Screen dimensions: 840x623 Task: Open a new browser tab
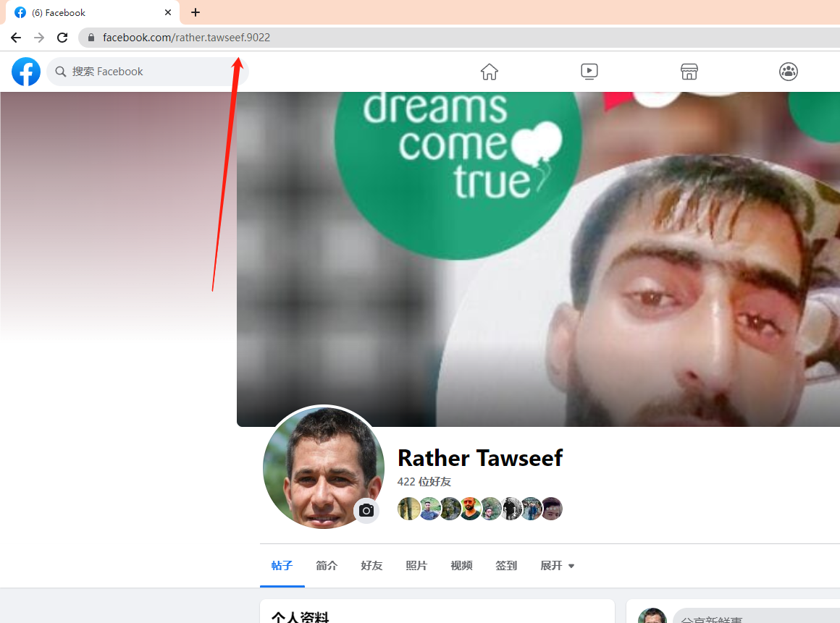[x=196, y=12]
